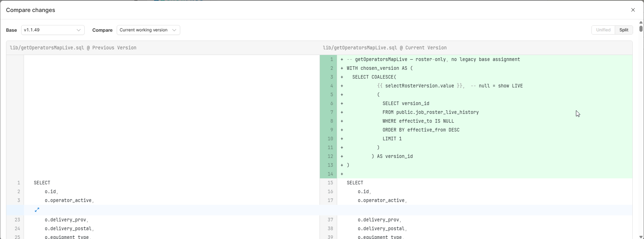
Task: Open the Compare 'Current working version' dropdown
Action: click(148, 30)
